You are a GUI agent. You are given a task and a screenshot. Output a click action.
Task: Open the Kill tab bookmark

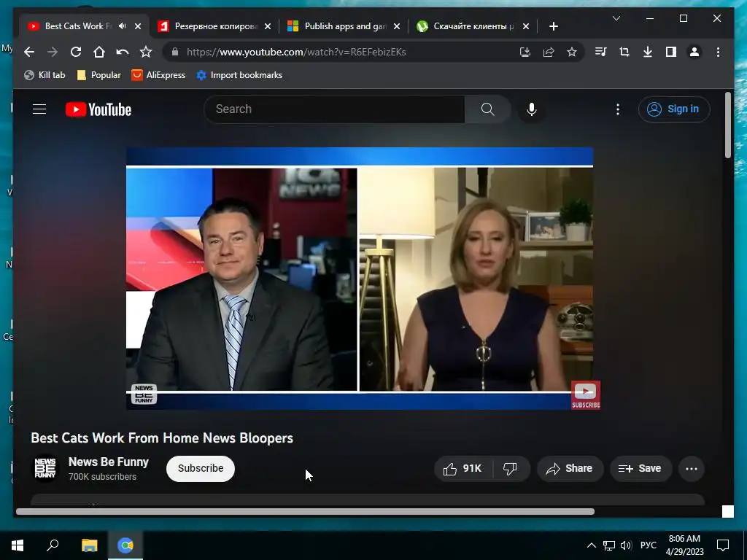coord(44,75)
